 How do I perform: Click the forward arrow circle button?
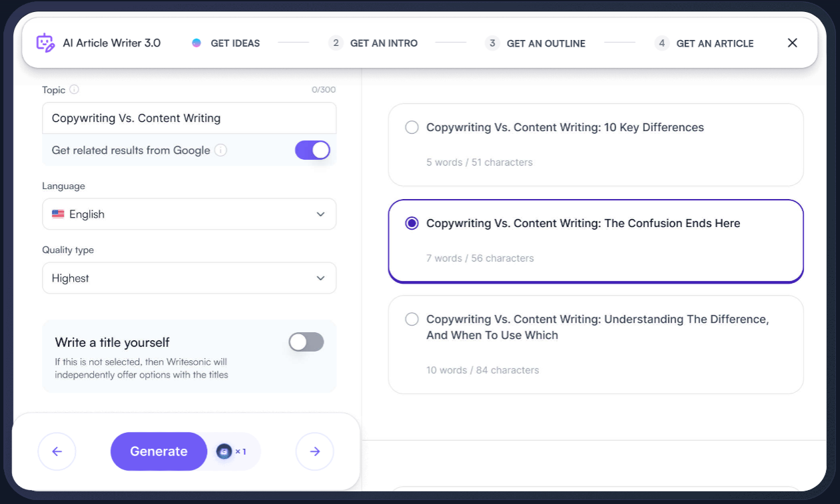[x=314, y=451]
